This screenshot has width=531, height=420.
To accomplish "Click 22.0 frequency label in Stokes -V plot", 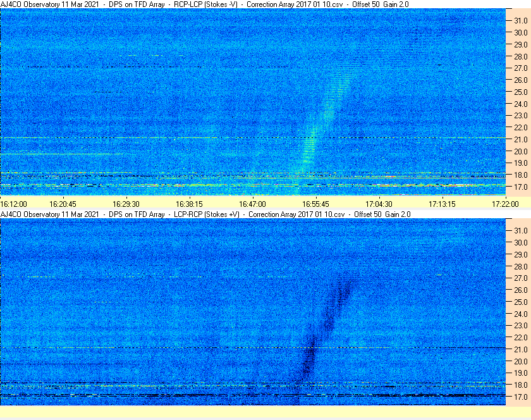I will 521,128.
